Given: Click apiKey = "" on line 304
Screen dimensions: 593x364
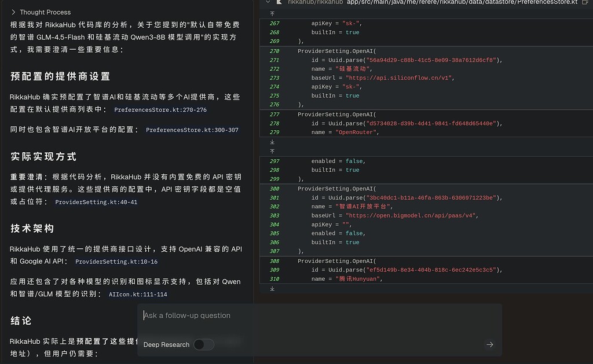Looking at the screenshot, I should pos(331,225).
